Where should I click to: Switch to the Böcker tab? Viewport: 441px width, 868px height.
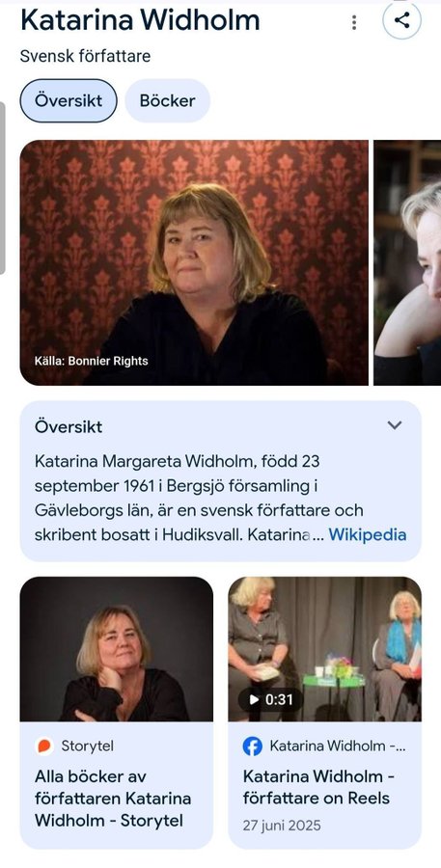coord(167,100)
